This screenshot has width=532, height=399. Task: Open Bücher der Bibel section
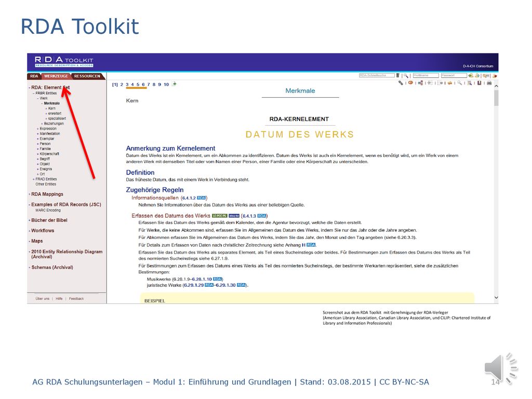[49, 220]
